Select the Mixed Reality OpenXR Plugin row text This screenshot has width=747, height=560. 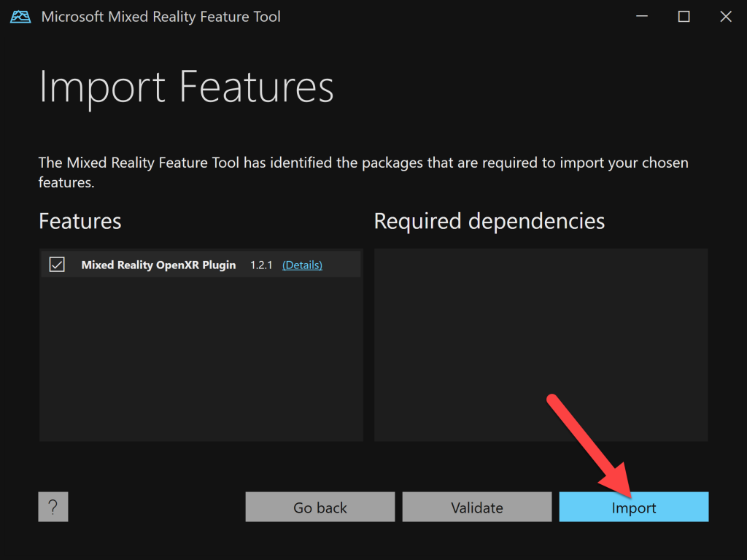[x=158, y=265]
